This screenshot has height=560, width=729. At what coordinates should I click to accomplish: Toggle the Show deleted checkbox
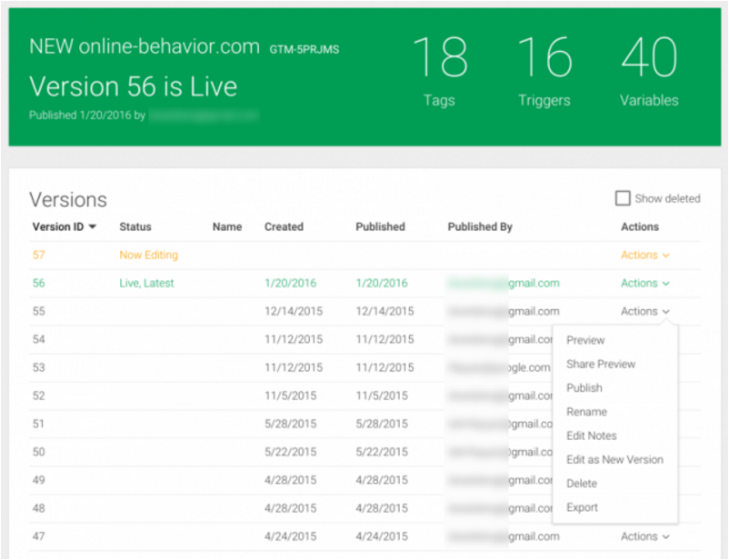pyautogui.click(x=623, y=198)
